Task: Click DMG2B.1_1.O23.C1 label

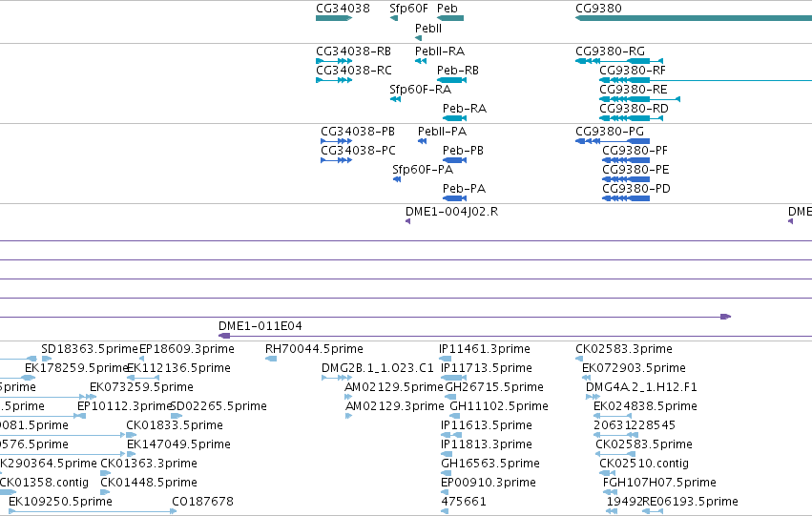Action: pos(378,368)
